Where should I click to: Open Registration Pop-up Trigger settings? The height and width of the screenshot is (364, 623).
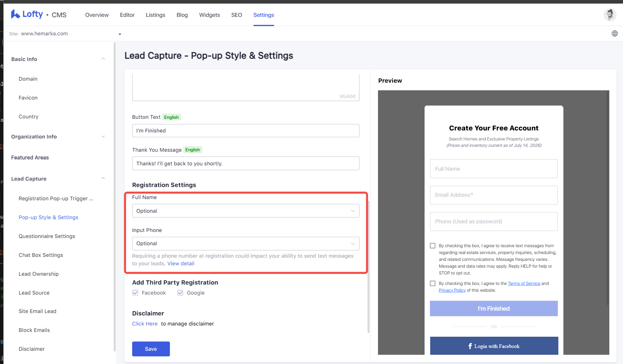pos(56,199)
